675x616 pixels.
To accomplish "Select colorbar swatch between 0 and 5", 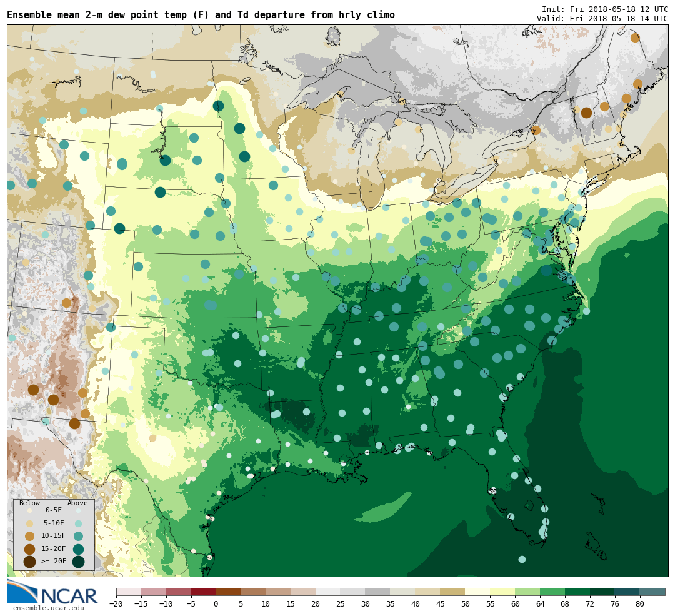I will coord(229,592).
